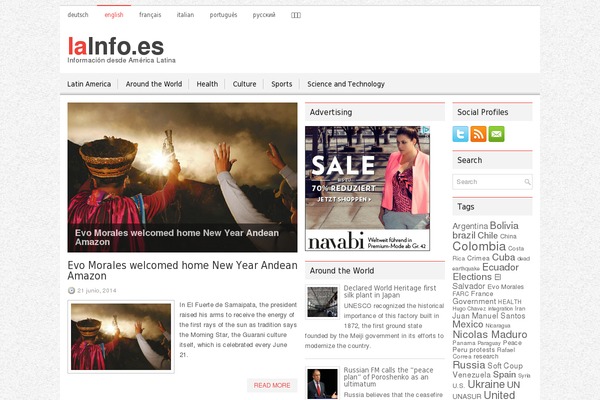This screenshot has height=400, width=600.
Task: Select the english language tab
Action: (114, 15)
